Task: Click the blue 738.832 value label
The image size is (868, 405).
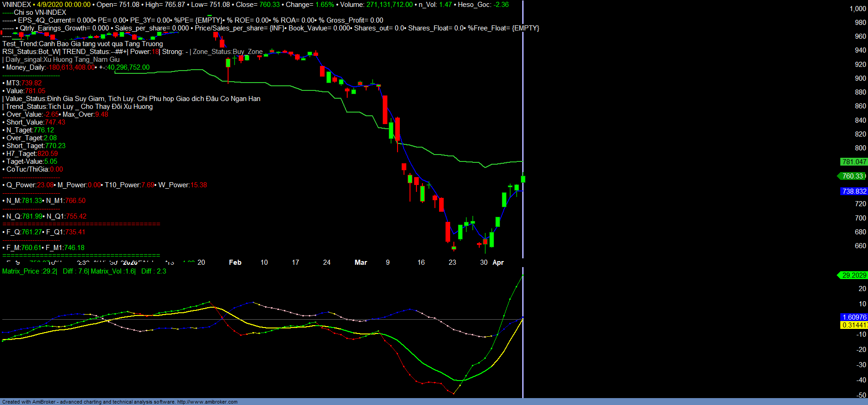Action: [x=854, y=191]
